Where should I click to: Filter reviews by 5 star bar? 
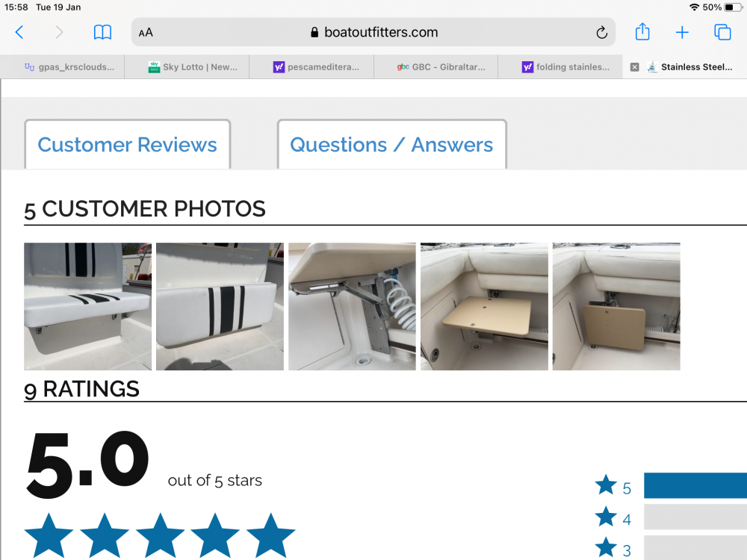pos(695,486)
